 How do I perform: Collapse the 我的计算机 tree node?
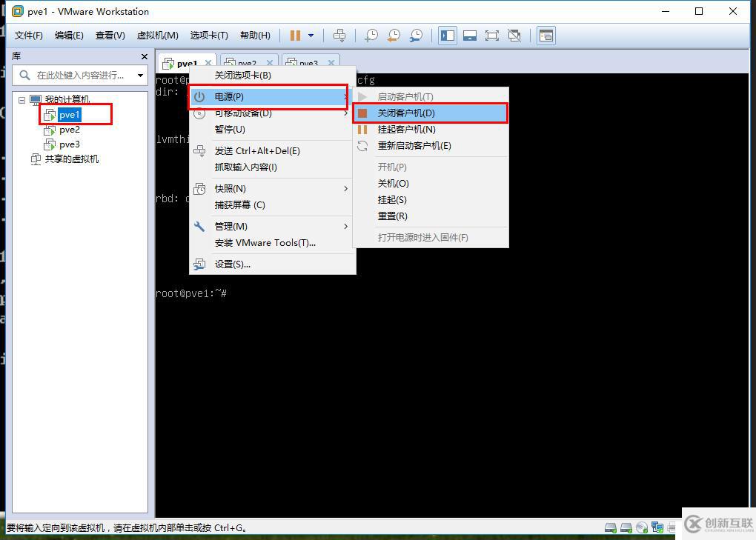(x=21, y=99)
